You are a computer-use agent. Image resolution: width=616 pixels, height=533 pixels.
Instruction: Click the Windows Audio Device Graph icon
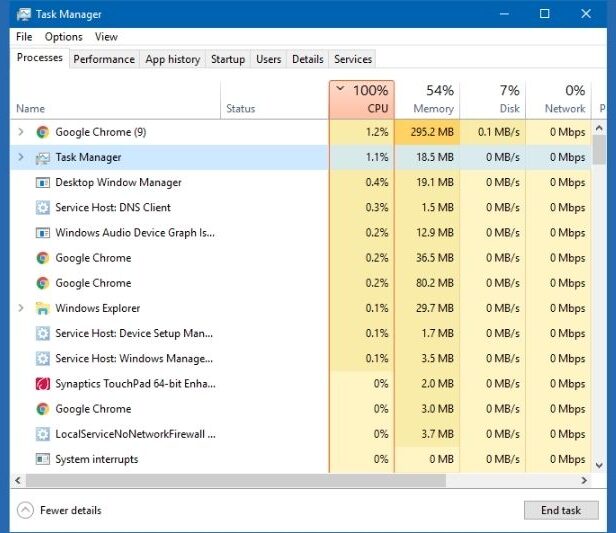[x=42, y=233]
